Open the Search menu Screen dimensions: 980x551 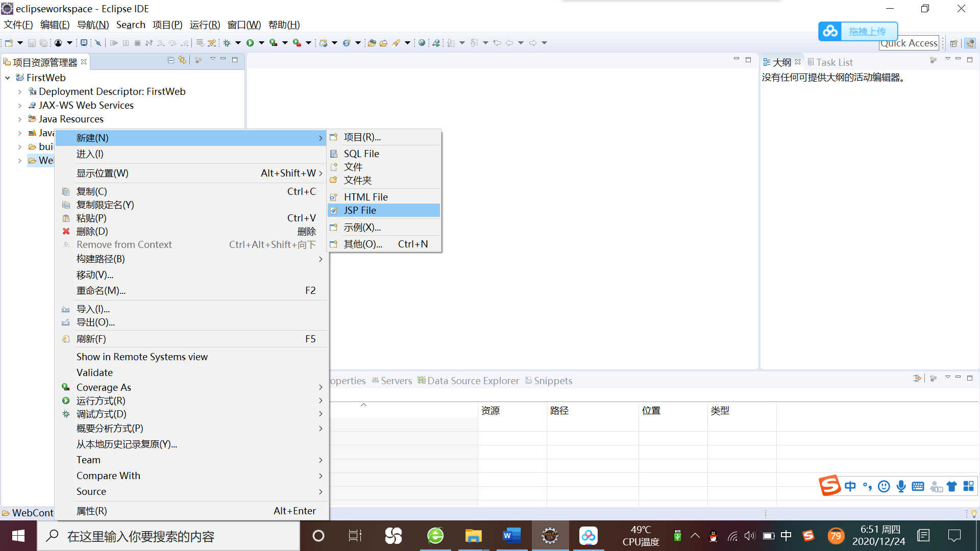pyautogui.click(x=131, y=24)
